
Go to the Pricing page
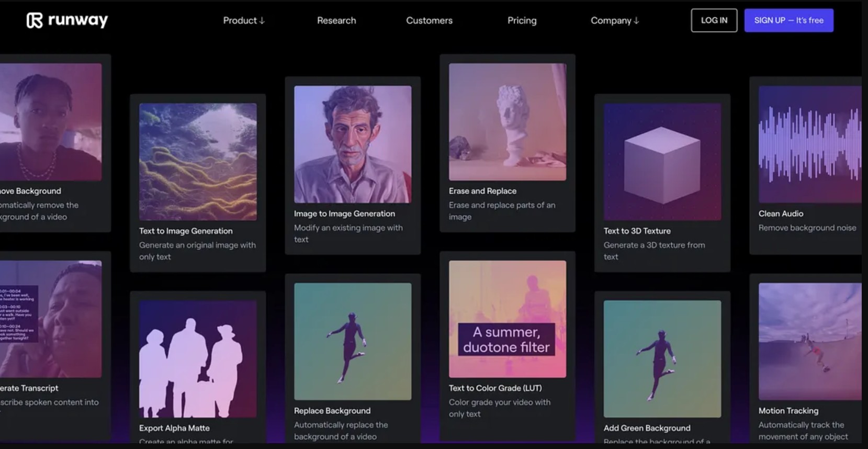click(x=522, y=20)
